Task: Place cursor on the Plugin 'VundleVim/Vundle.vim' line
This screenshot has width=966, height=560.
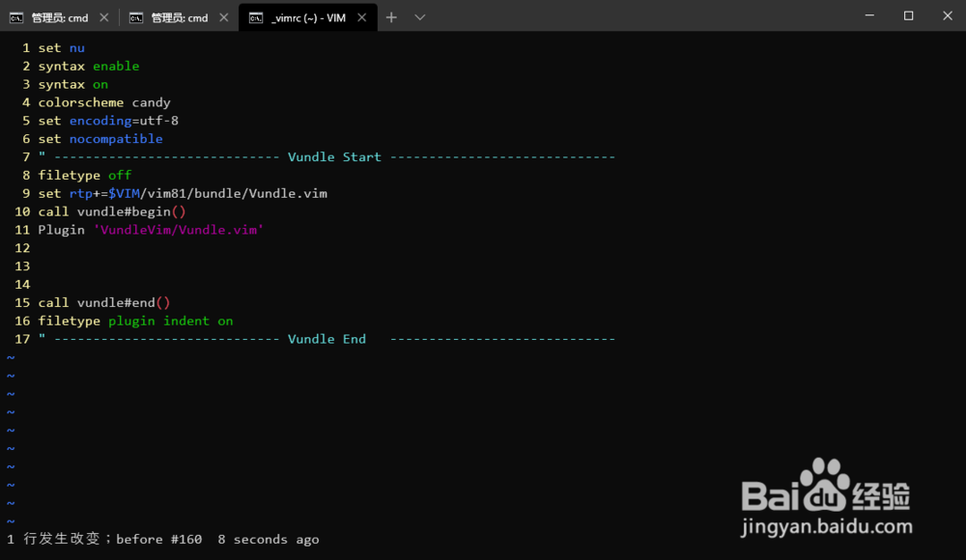Action: pyautogui.click(x=150, y=230)
